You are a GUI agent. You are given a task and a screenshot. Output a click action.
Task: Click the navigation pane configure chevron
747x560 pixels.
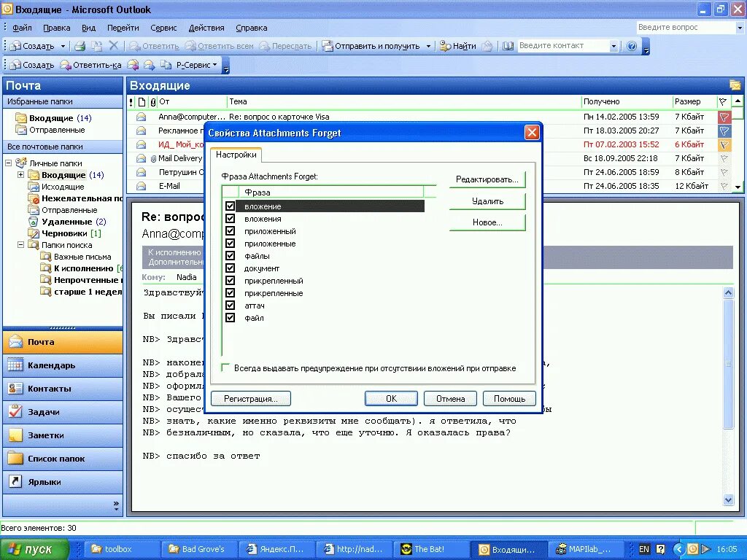coord(116,506)
